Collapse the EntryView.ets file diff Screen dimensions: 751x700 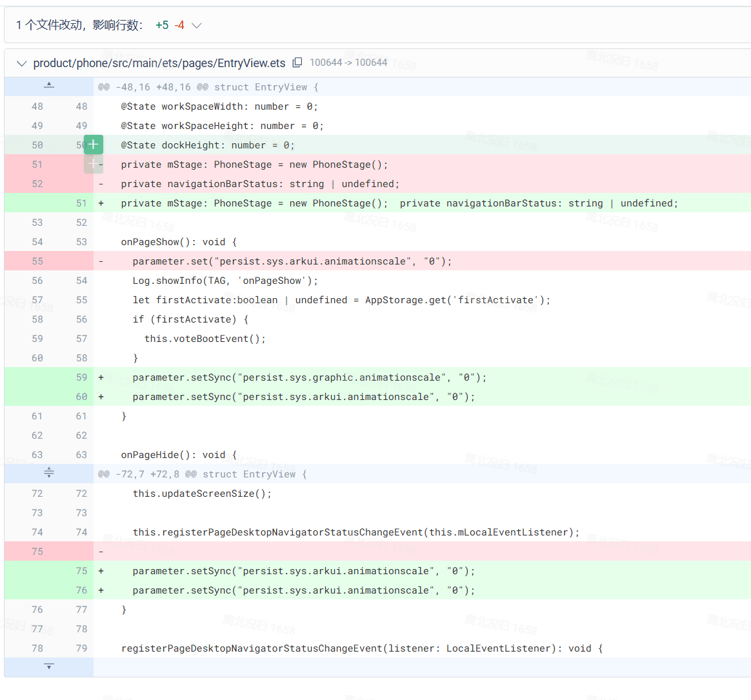click(21, 63)
